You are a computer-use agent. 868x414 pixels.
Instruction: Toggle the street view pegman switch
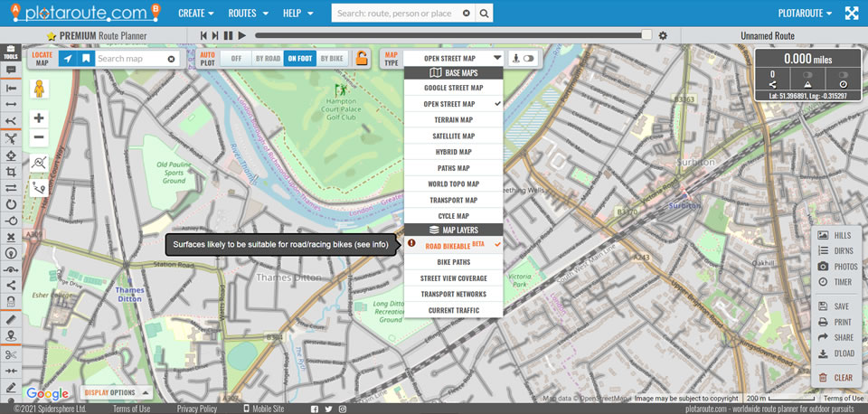(x=528, y=58)
